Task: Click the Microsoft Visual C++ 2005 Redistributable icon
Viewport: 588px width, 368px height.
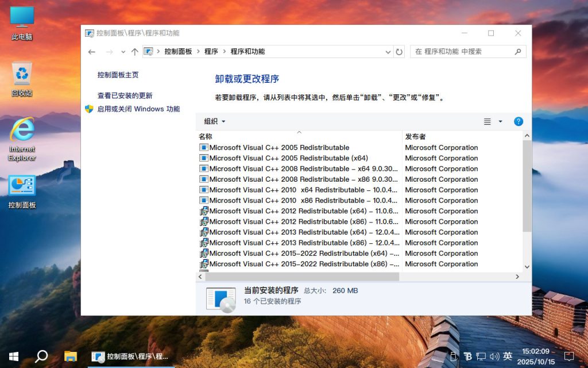Action: tap(204, 147)
